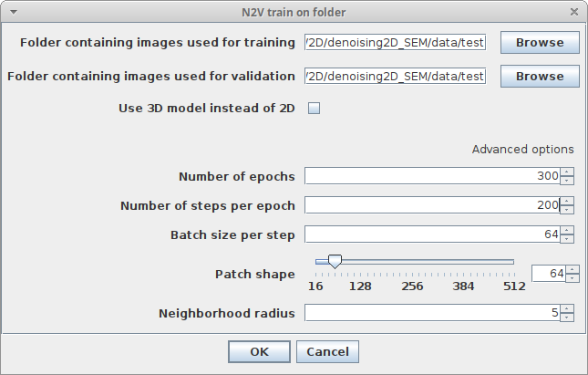Close the N2V train on folder dialog

tap(574, 13)
